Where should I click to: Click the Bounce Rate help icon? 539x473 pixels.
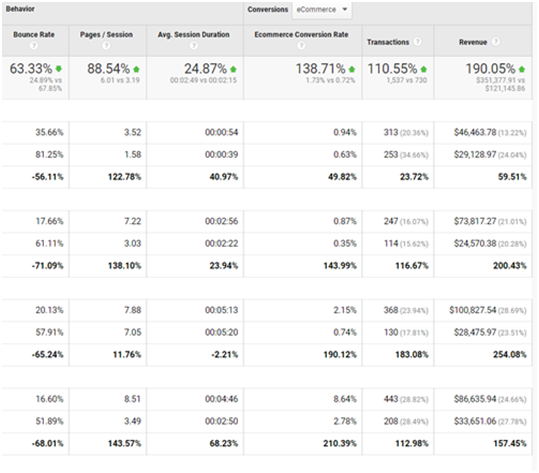[33, 45]
